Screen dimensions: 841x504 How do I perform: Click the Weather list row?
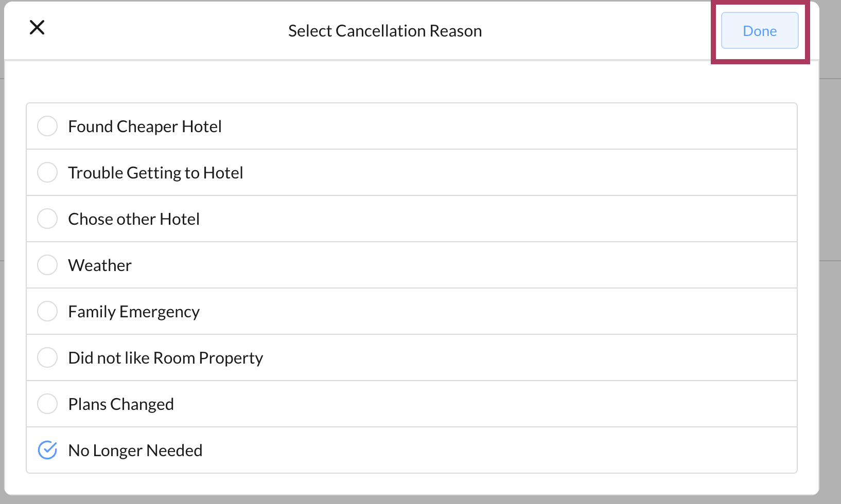coord(99,265)
